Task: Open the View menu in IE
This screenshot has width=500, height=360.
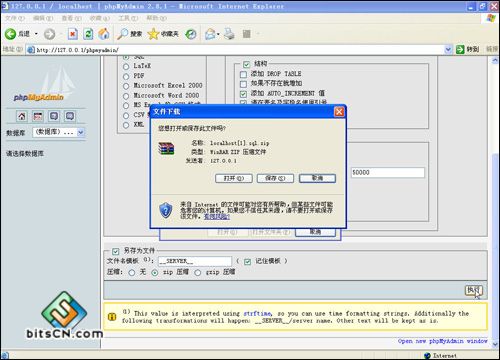Action: (71, 18)
